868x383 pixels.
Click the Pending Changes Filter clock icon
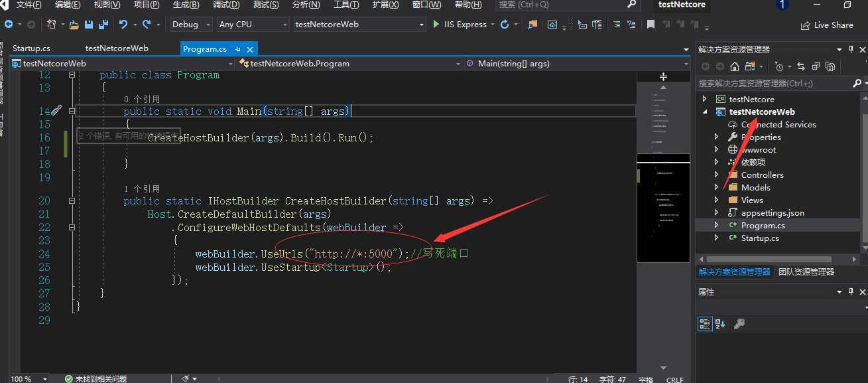779,66
